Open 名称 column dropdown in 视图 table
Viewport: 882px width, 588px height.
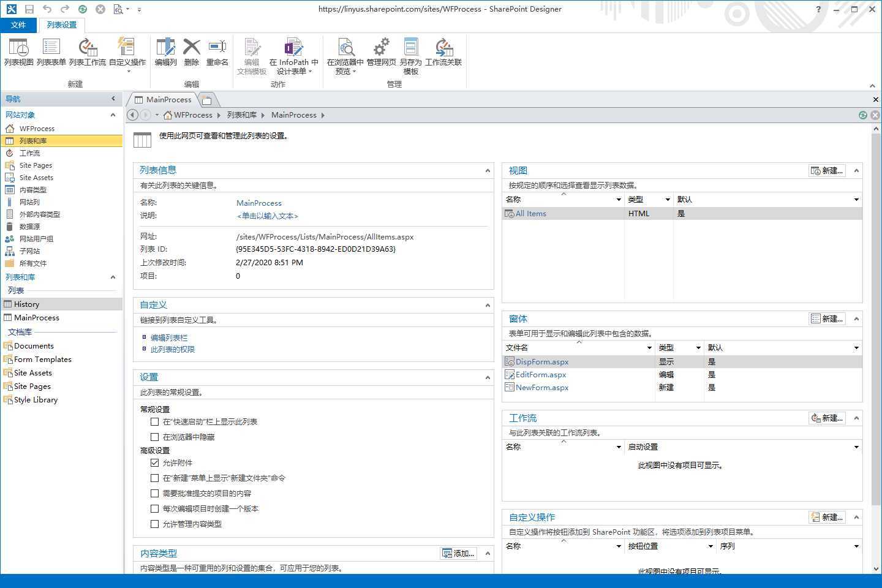pos(618,200)
